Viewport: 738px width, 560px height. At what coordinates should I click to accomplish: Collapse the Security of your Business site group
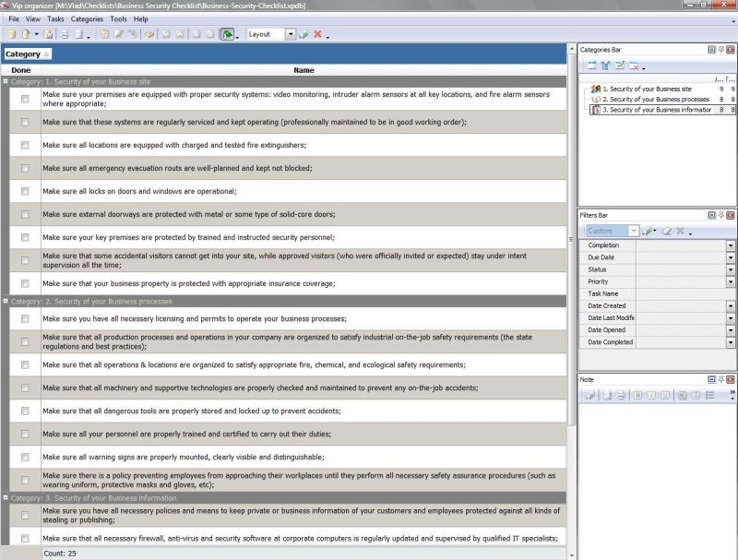coord(6,81)
